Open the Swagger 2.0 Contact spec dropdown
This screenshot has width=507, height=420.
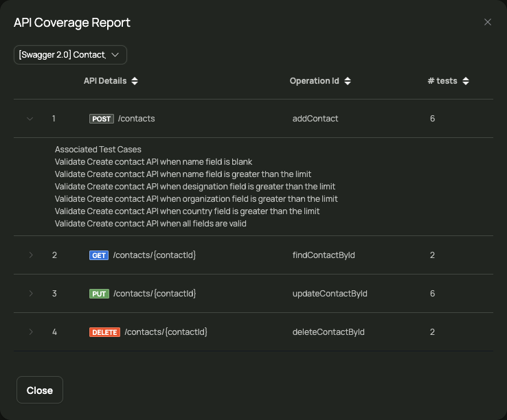(x=70, y=55)
